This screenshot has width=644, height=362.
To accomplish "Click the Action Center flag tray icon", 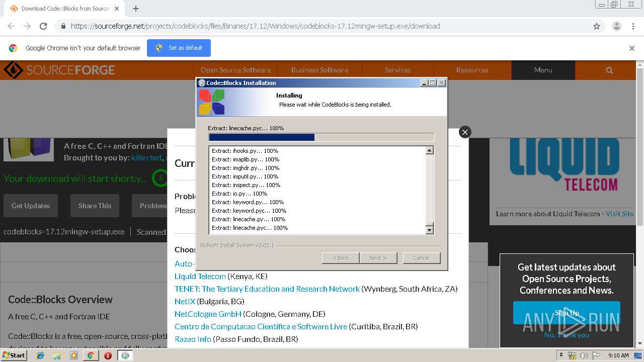I will tap(595, 355).
